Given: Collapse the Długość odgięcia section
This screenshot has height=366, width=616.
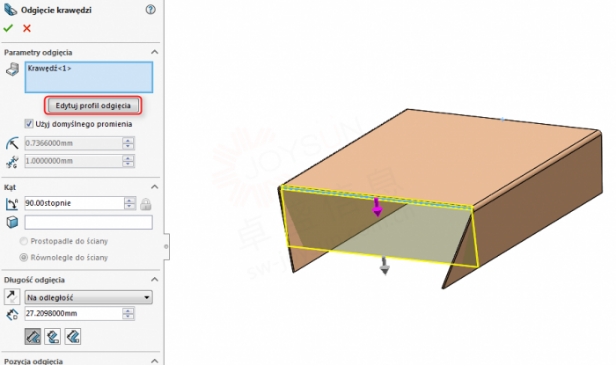Looking at the screenshot, I should pyautogui.click(x=154, y=280).
